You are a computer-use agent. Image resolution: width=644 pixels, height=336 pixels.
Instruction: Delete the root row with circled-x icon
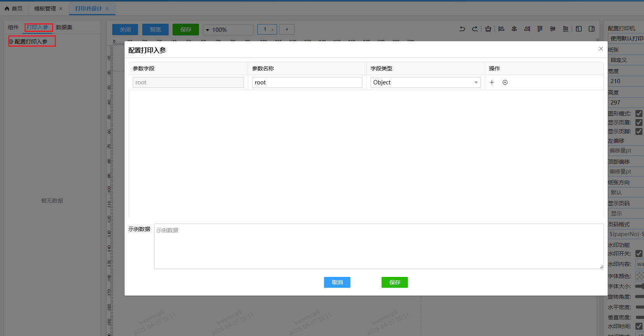(505, 82)
